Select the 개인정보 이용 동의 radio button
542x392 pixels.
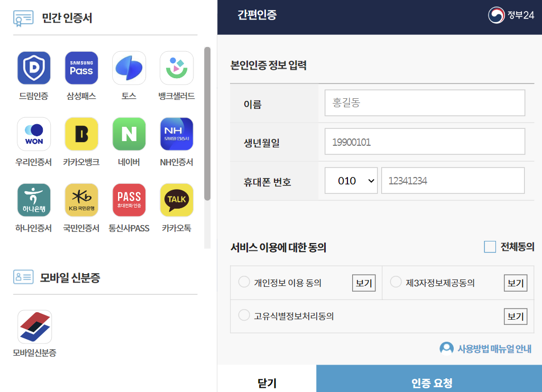point(244,282)
